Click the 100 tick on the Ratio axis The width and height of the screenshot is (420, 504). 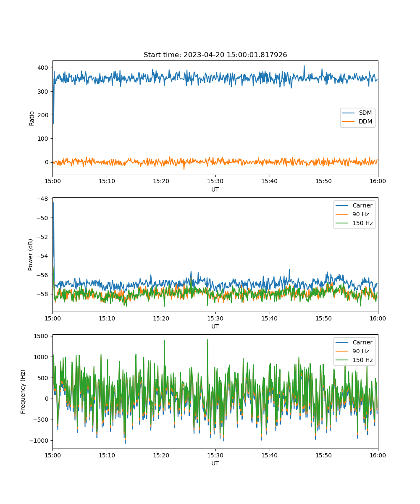click(x=43, y=139)
